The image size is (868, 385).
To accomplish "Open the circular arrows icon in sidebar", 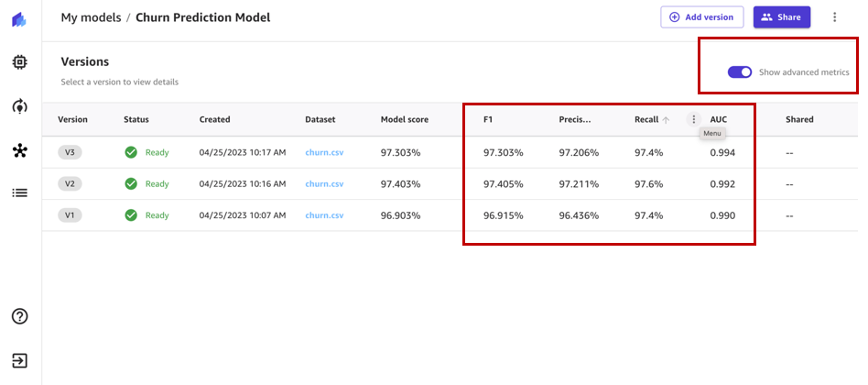I will (x=20, y=105).
